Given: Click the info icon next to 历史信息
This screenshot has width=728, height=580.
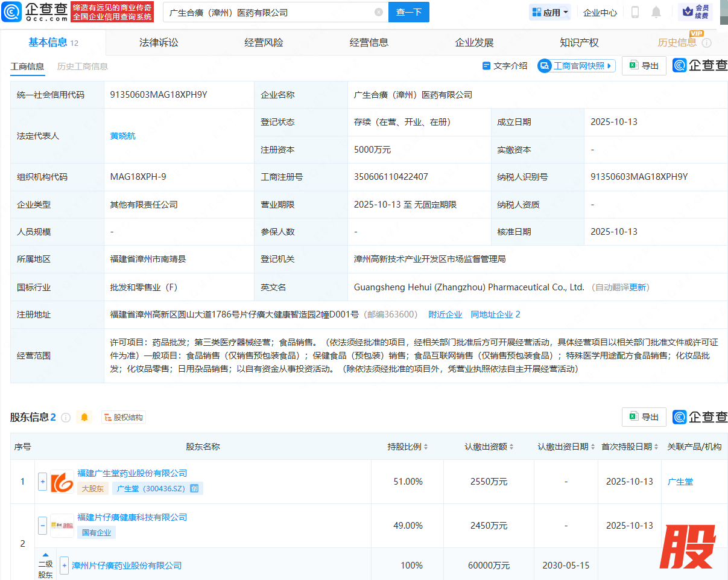Looking at the screenshot, I should pyautogui.click(x=707, y=43).
